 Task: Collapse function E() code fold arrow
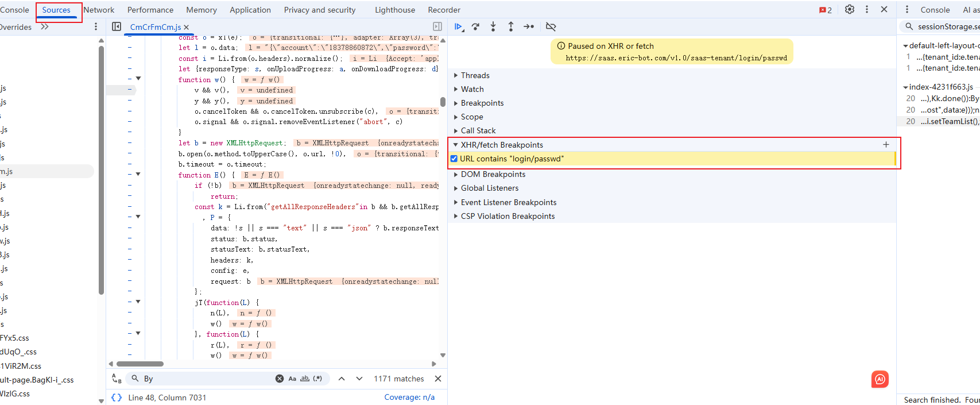pos(138,174)
